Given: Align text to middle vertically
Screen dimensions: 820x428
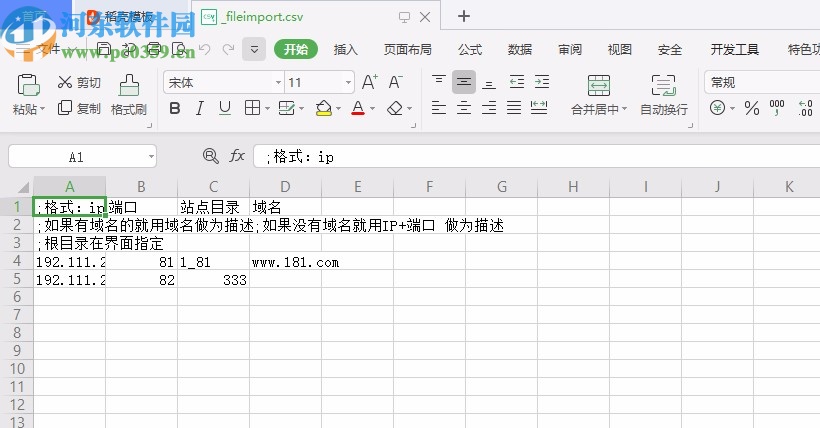Looking at the screenshot, I should tap(464, 82).
